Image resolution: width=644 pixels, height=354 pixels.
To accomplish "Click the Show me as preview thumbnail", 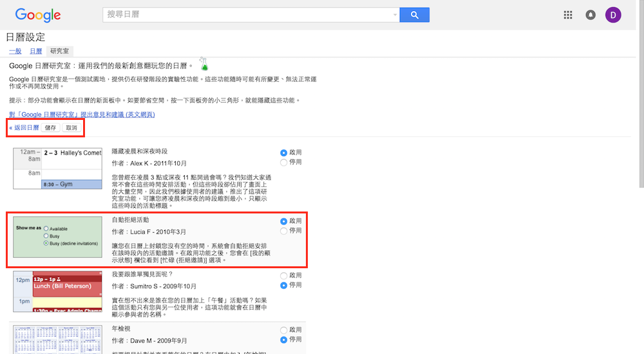I will point(57,237).
